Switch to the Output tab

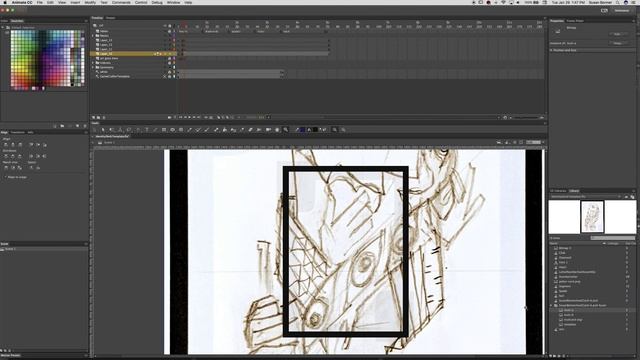(x=110, y=18)
